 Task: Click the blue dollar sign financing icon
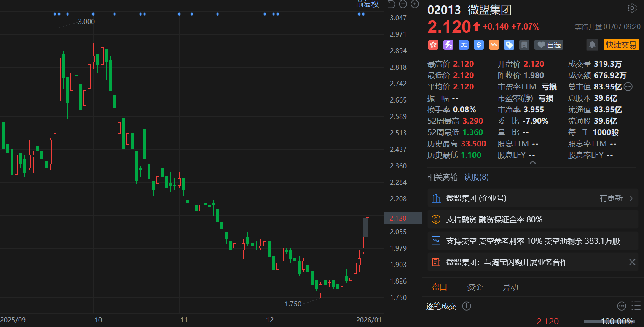[478, 45]
